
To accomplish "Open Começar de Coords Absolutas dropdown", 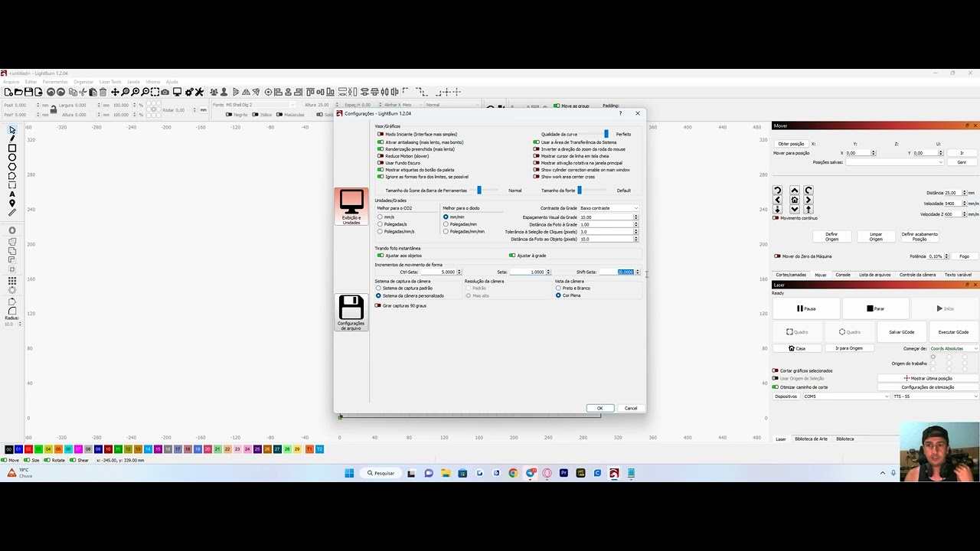I will (954, 348).
